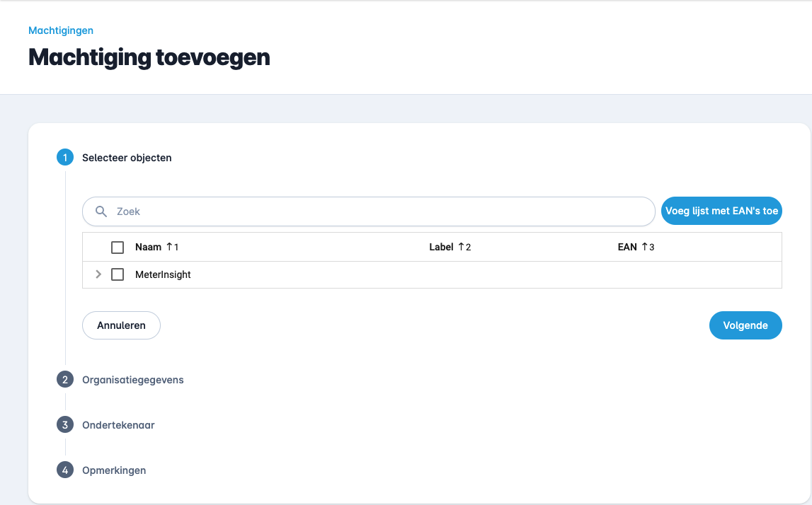Expand the MeterInsight row chevron

pos(98,274)
